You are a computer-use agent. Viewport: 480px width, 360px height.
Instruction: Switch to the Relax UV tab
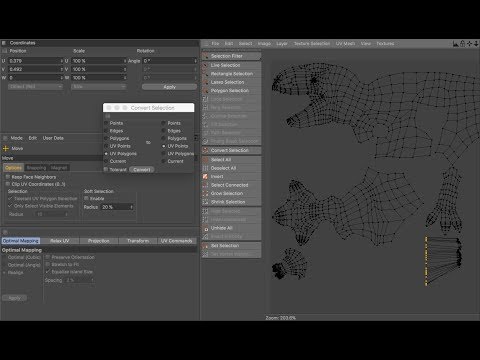60,241
